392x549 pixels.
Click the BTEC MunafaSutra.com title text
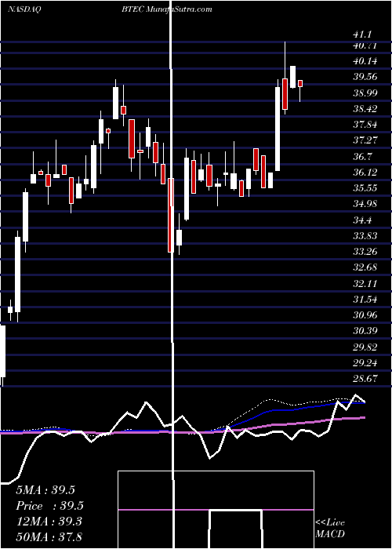167,9
